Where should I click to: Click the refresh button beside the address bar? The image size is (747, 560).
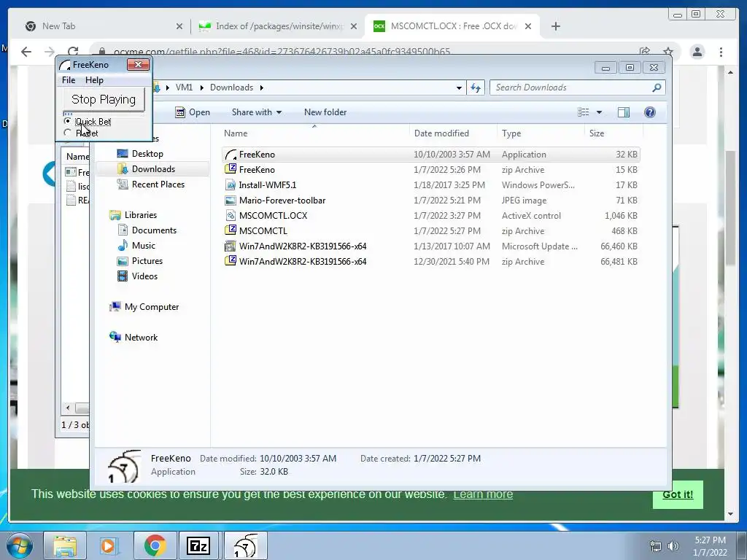coord(476,87)
